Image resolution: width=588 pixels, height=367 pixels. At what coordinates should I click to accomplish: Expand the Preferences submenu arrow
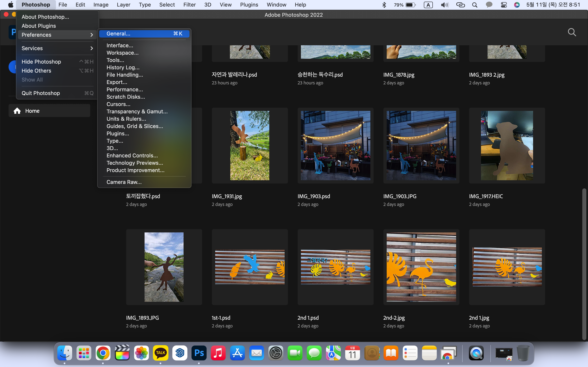(91, 35)
